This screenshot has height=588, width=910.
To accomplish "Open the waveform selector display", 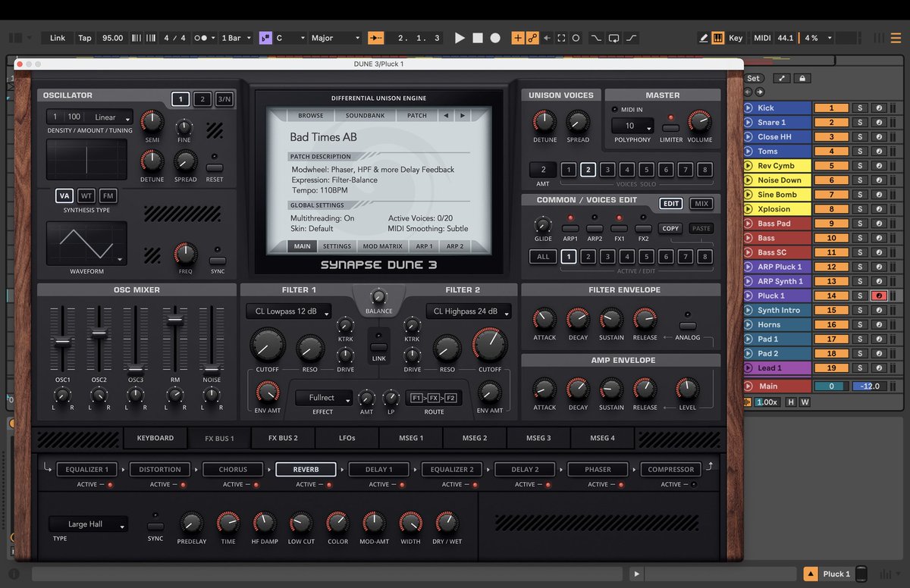I will coord(86,242).
